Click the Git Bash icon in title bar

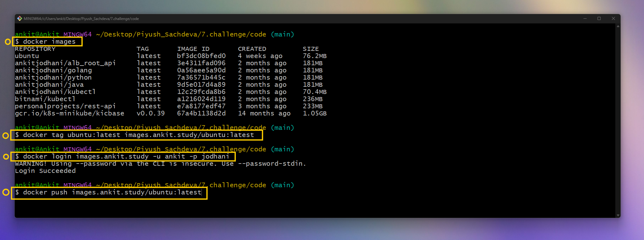pyautogui.click(x=20, y=19)
